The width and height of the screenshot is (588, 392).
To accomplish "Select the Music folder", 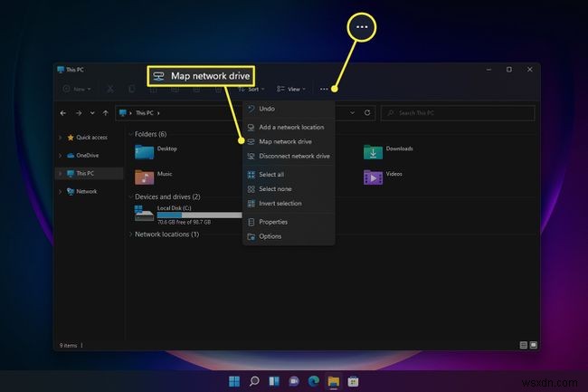I will [x=154, y=177].
